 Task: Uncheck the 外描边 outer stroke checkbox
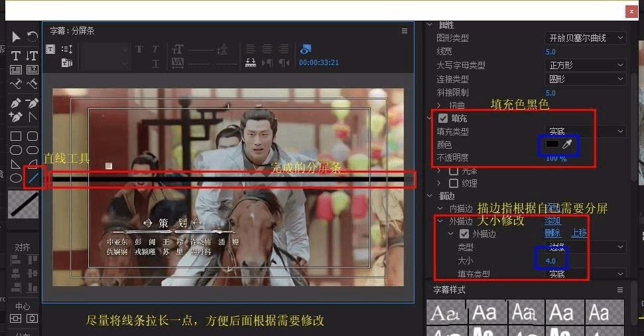click(x=464, y=234)
